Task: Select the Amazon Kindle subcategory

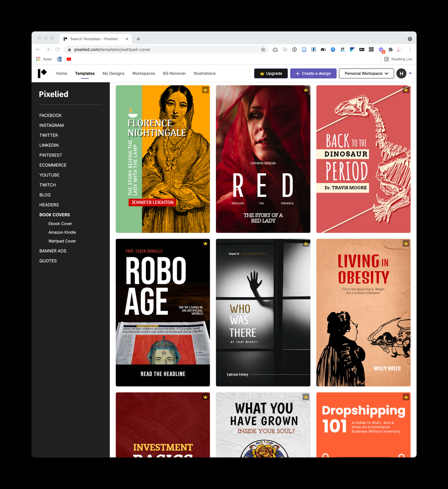Action: [x=62, y=232]
